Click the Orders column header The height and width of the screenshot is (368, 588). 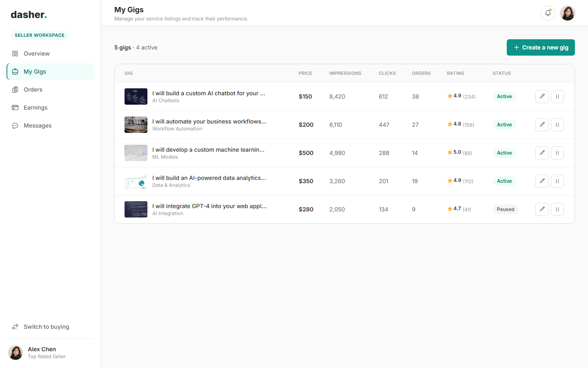tap(421, 73)
